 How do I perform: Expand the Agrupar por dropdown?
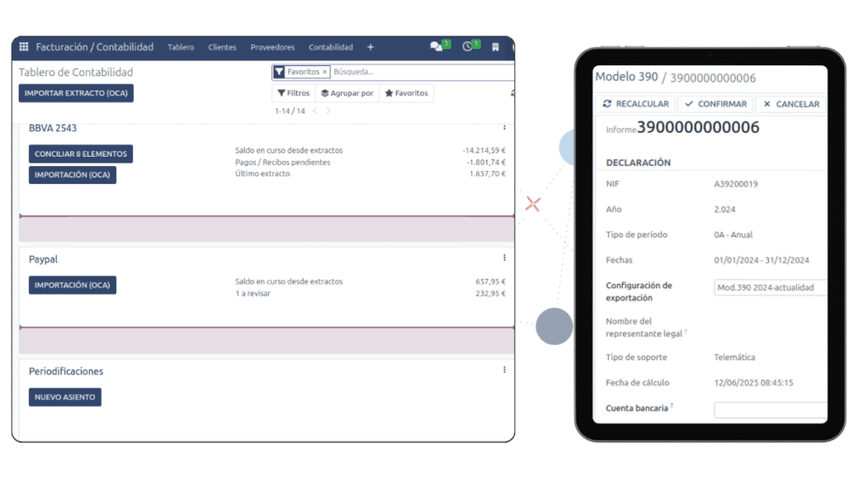click(x=347, y=93)
